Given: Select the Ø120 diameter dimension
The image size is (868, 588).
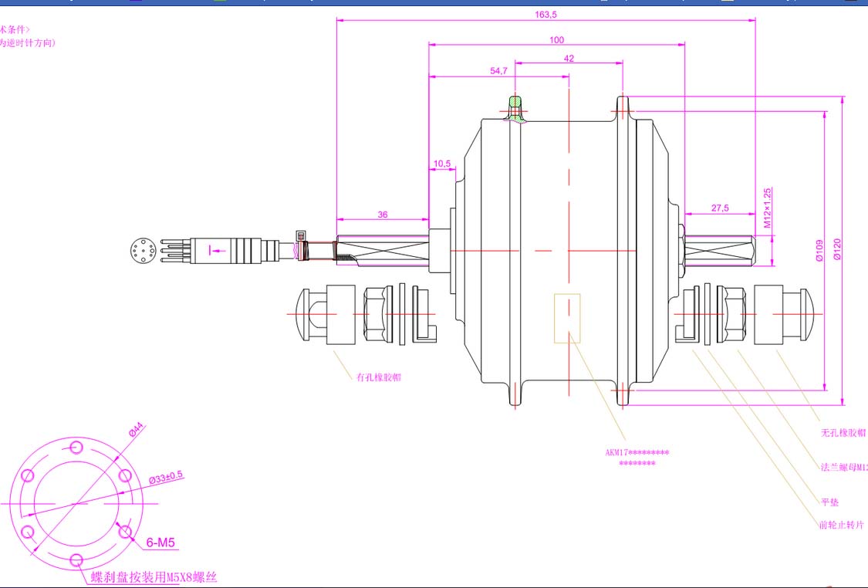Looking at the screenshot, I should 838,249.
